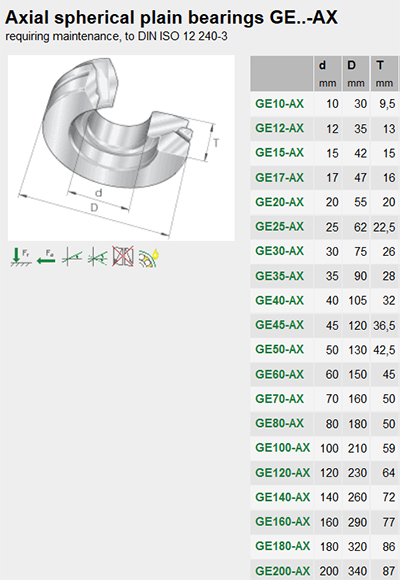The image size is (400, 580).
Task: Click the T value 36,5 for GE45-AX
Action: [x=384, y=326]
